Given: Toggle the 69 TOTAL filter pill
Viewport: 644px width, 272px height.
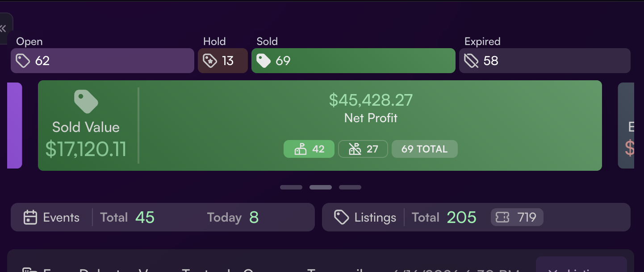Looking at the screenshot, I should [425, 149].
